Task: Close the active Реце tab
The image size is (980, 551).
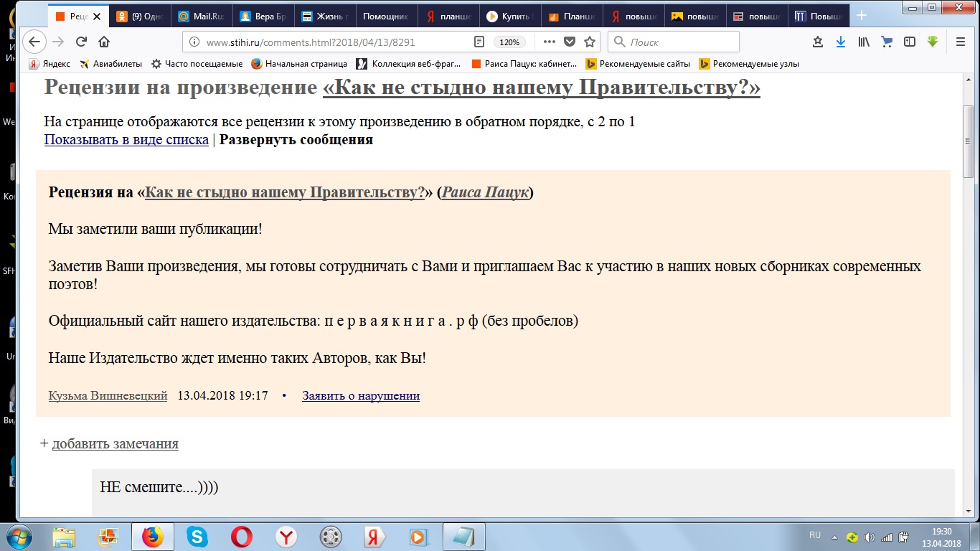Action: tap(97, 16)
